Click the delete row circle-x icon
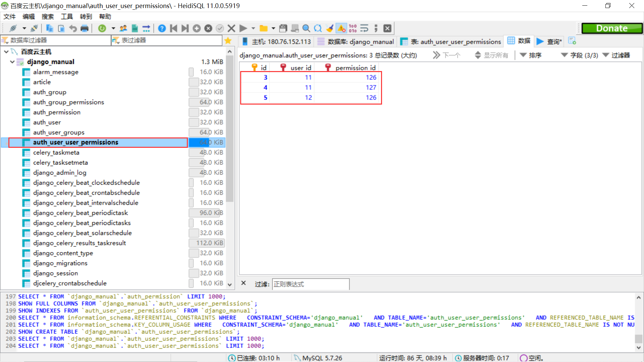This screenshot has width=644, height=362. [x=208, y=28]
